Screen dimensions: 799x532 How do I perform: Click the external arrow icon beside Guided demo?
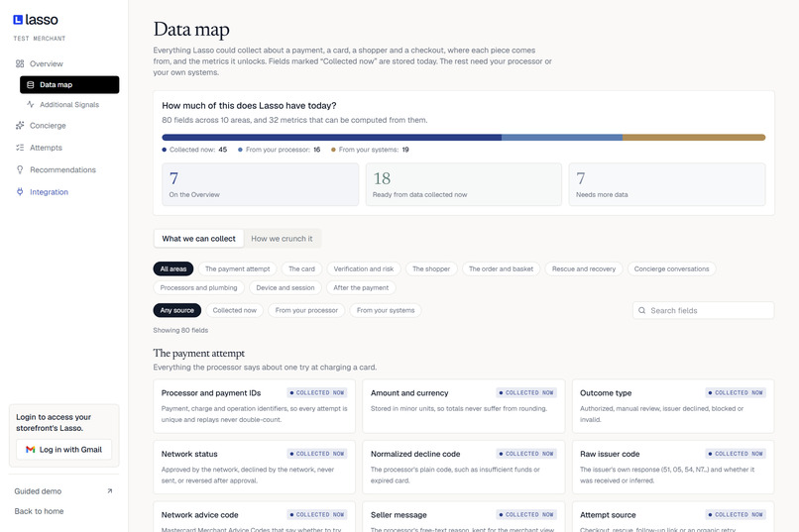coord(110,491)
